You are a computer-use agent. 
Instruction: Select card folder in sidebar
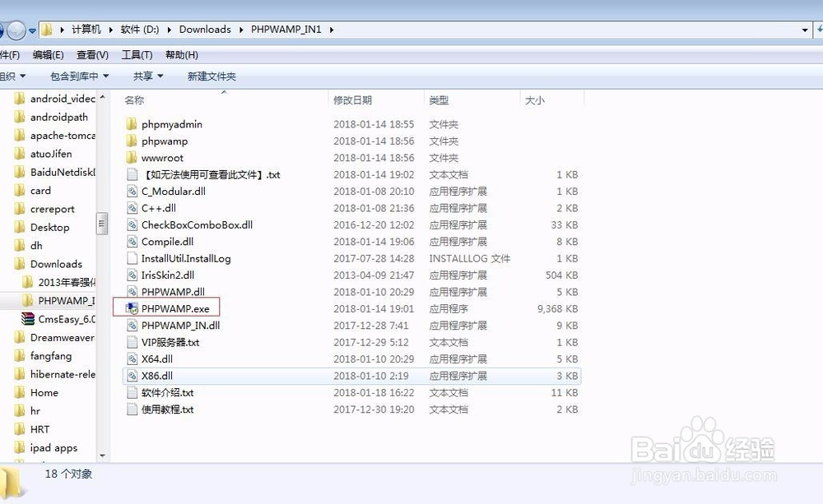click(x=33, y=191)
